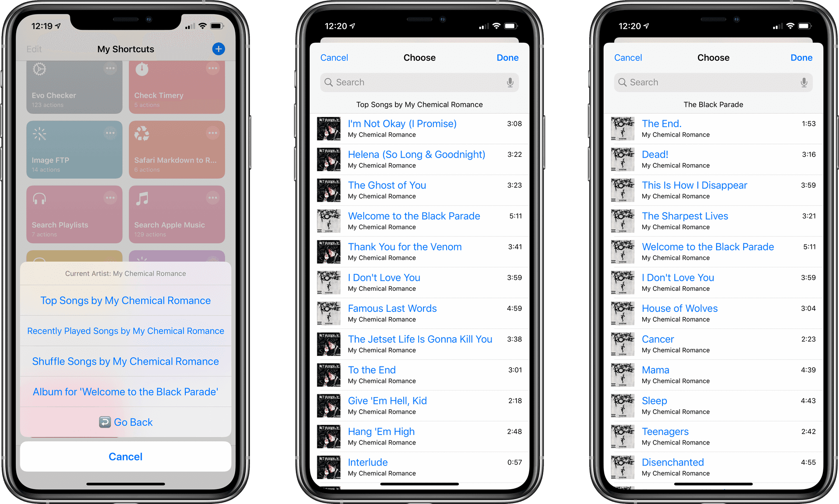Tap Go Back option
Image resolution: width=839 pixels, height=504 pixels.
[126, 421]
